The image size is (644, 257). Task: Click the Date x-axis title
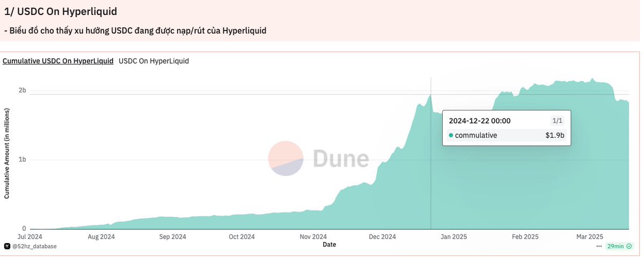[330, 244]
